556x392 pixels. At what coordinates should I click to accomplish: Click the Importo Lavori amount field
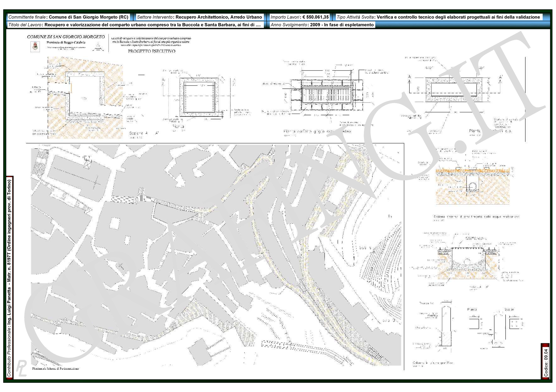(x=299, y=17)
